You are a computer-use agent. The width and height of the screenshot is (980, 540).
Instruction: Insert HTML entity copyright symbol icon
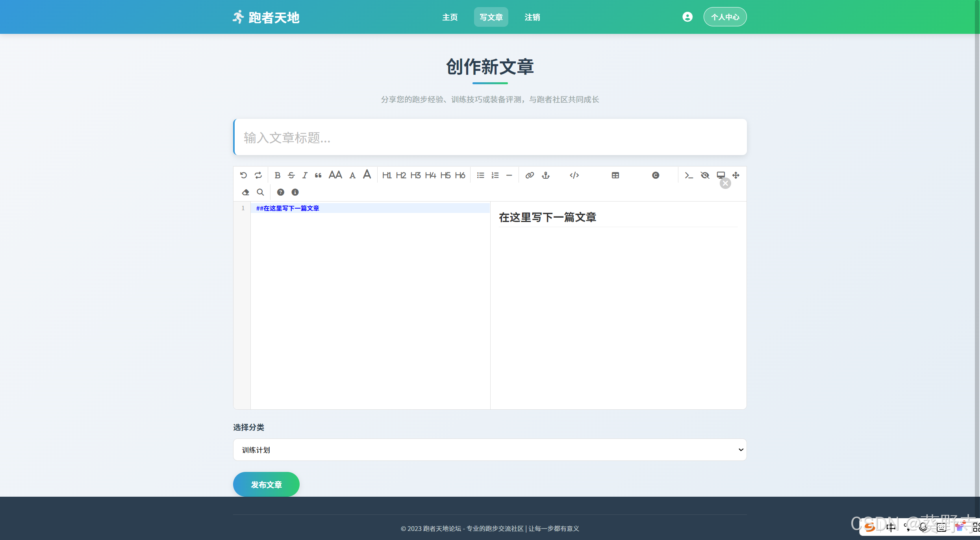click(655, 175)
